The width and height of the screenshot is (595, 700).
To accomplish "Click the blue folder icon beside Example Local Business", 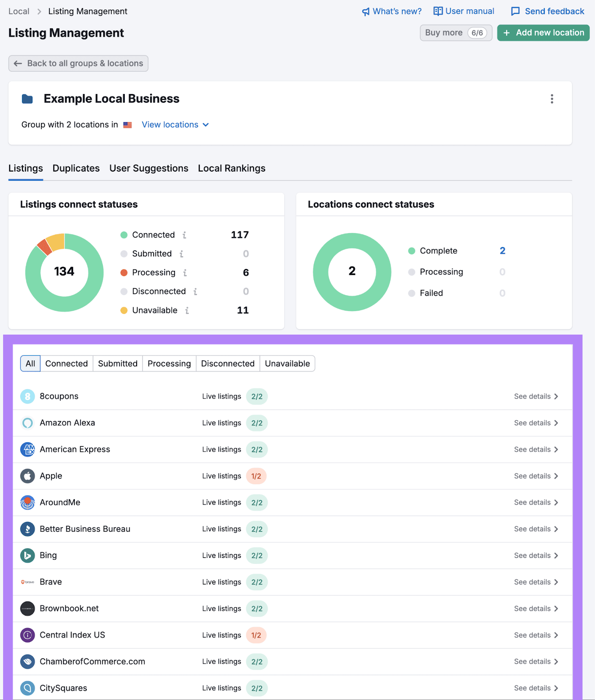I will (27, 99).
